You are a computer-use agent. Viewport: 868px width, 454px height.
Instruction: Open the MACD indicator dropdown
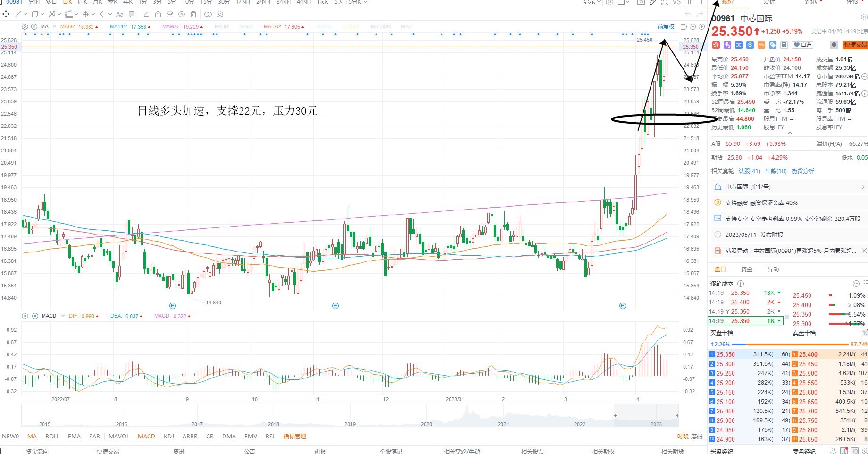pos(63,316)
